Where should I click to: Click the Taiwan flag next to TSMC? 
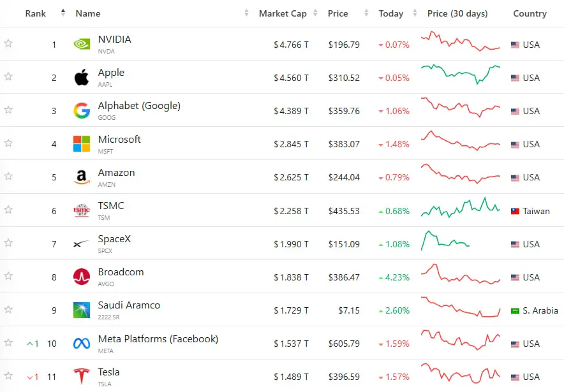(515, 211)
